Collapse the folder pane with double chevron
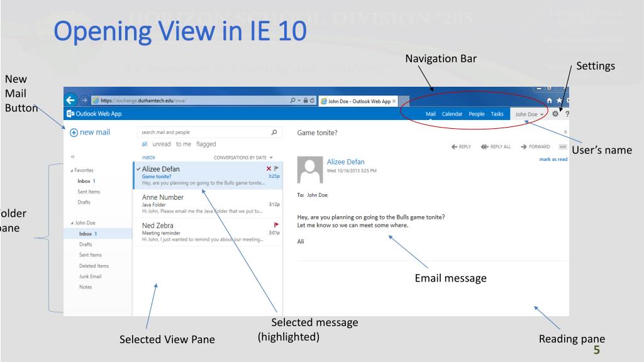The width and height of the screenshot is (644, 362). tap(73, 156)
